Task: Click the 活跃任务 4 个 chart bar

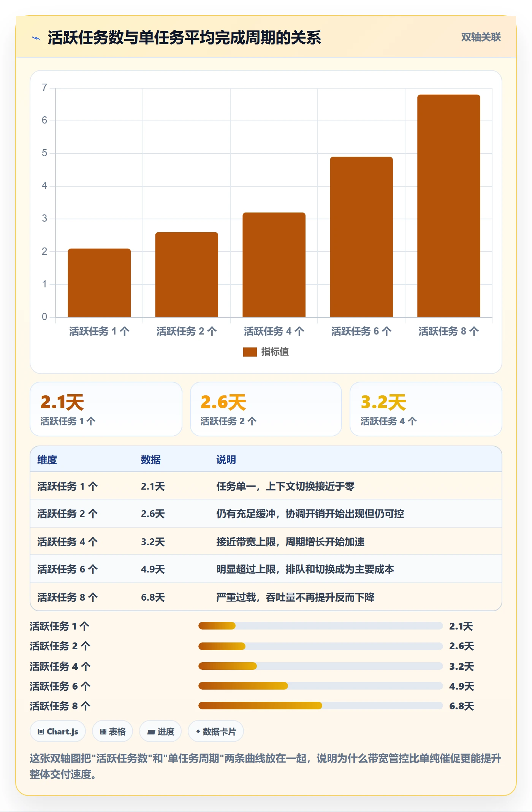Action: (274, 265)
